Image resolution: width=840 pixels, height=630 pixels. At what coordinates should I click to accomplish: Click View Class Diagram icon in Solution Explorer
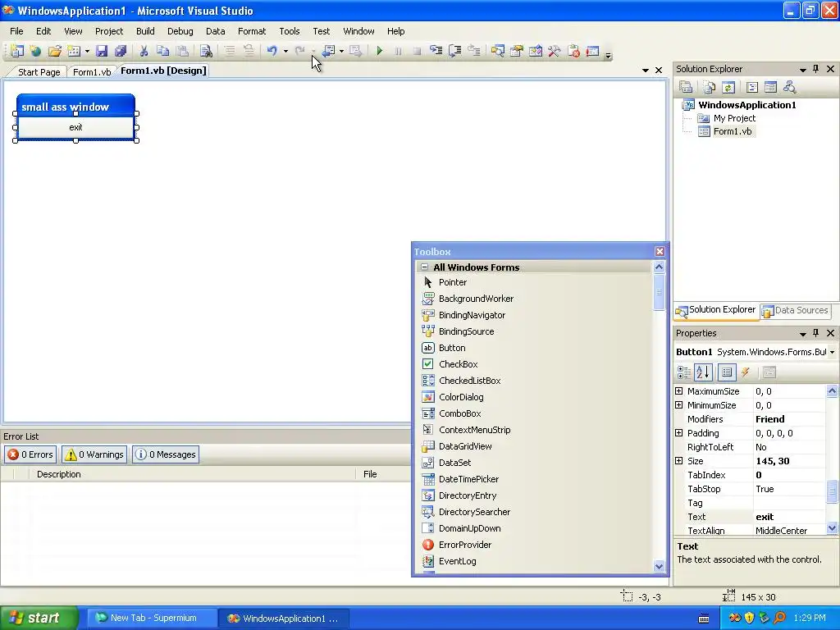tap(789, 87)
